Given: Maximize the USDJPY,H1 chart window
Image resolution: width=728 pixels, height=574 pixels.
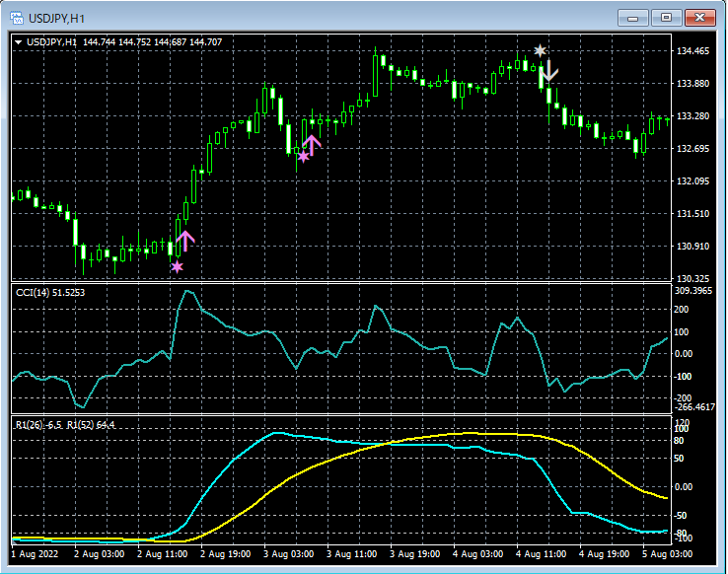Looking at the screenshot, I should [667, 17].
